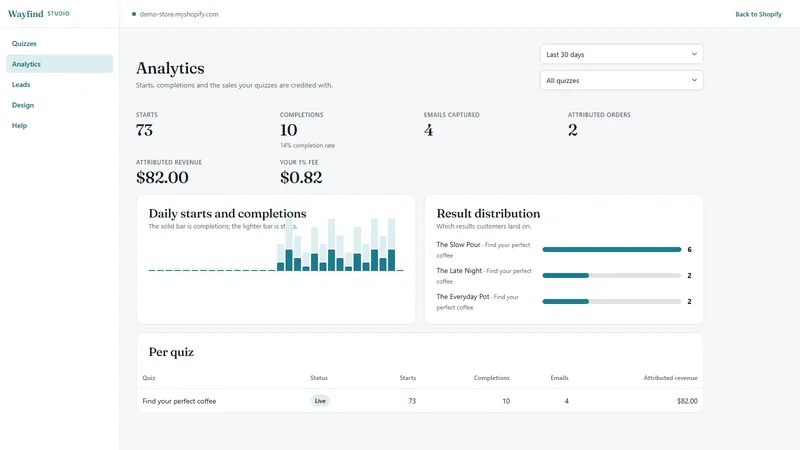Open the Last 30 days dropdown
Image resolution: width=800 pixels, height=450 pixels.
coord(621,54)
